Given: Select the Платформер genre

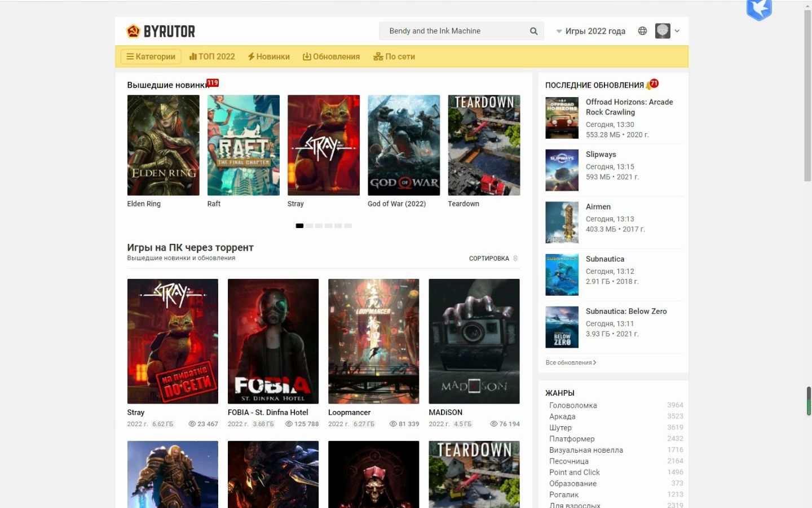Looking at the screenshot, I should coord(572,439).
